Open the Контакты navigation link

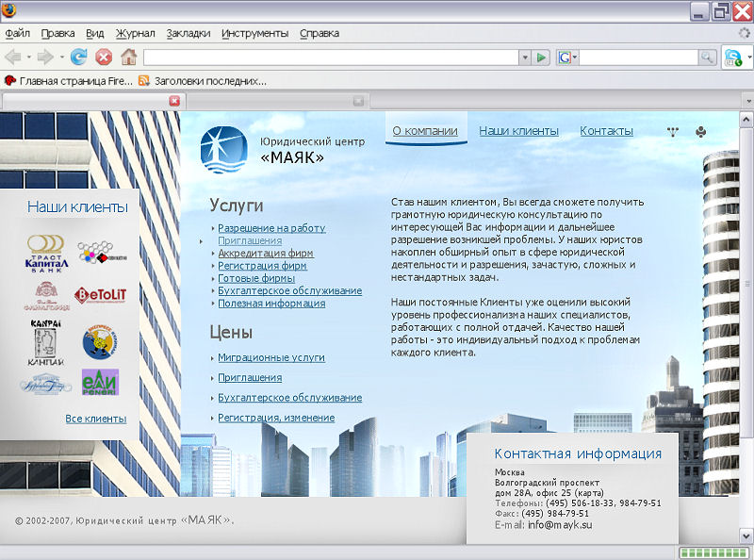(x=606, y=131)
